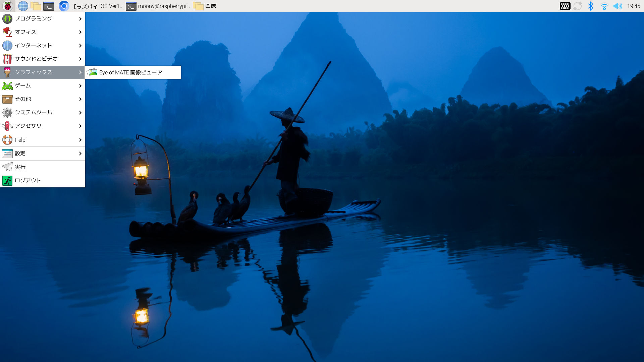The height and width of the screenshot is (362, 644).
Task: Click the Raspberry Pi menu icon
Action: (x=7, y=6)
